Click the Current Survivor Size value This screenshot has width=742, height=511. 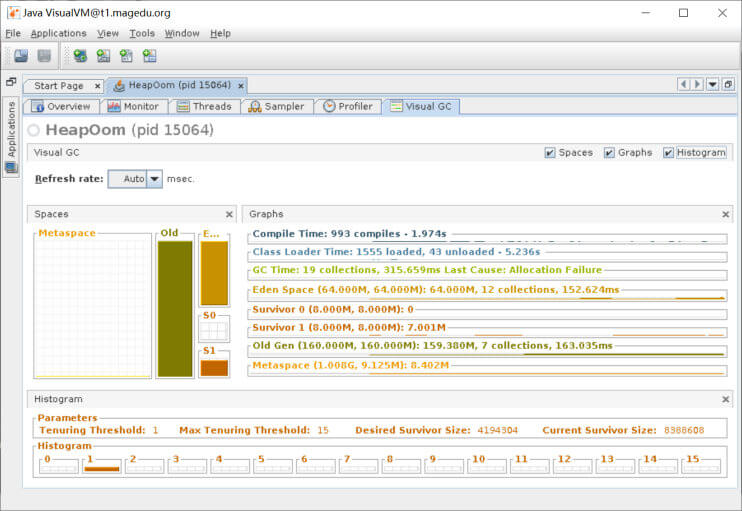[684, 430]
